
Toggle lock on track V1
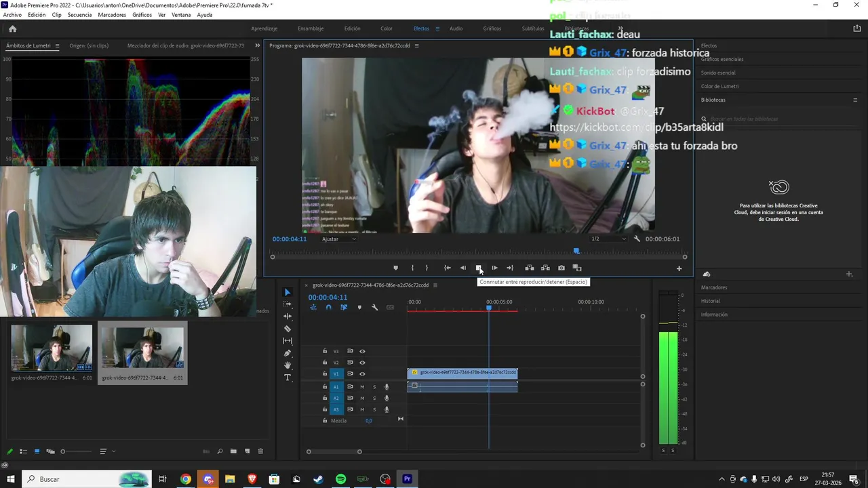point(325,373)
